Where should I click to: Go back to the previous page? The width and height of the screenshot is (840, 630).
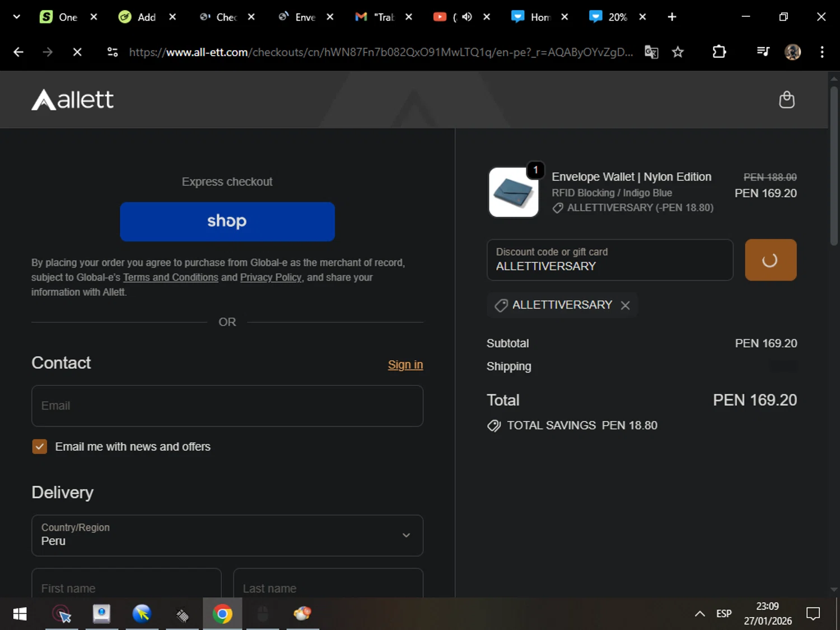click(18, 52)
